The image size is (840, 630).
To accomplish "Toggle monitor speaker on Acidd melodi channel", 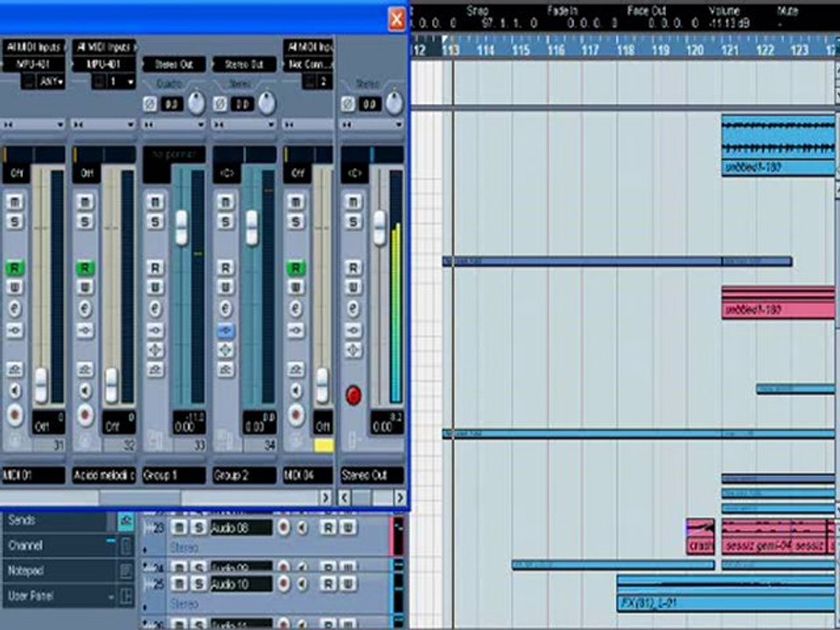I will [x=85, y=390].
